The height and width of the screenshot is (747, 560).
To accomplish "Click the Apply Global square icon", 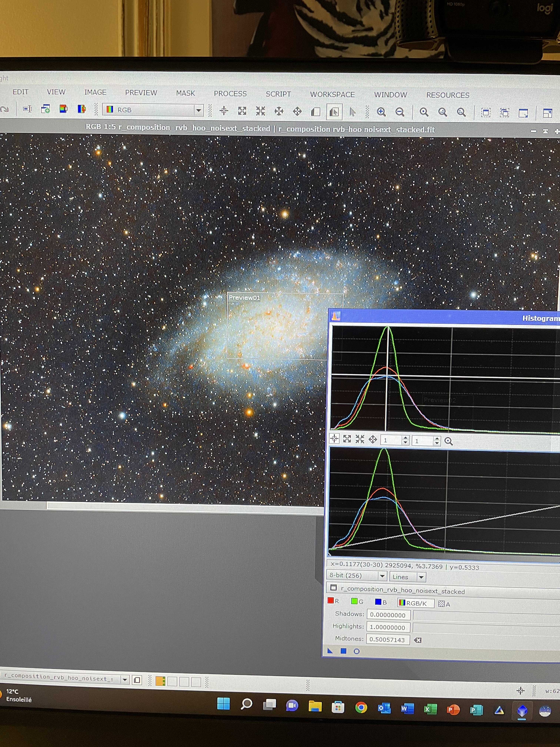I will (343, 651).
